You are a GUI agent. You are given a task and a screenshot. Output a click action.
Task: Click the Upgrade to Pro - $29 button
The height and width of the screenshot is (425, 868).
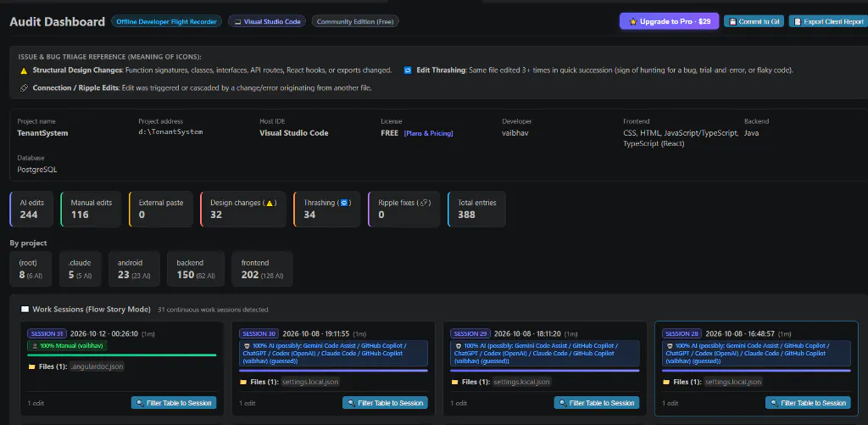point(669,21)
